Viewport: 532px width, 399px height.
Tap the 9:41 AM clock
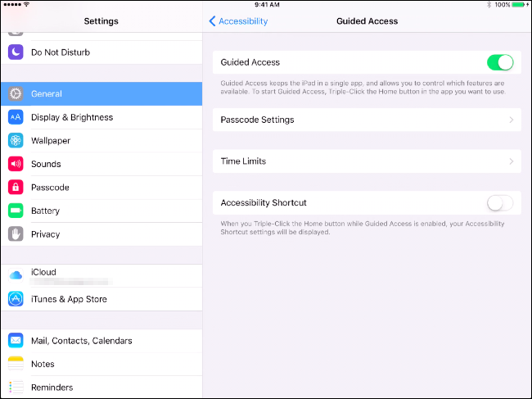point(267,5)
